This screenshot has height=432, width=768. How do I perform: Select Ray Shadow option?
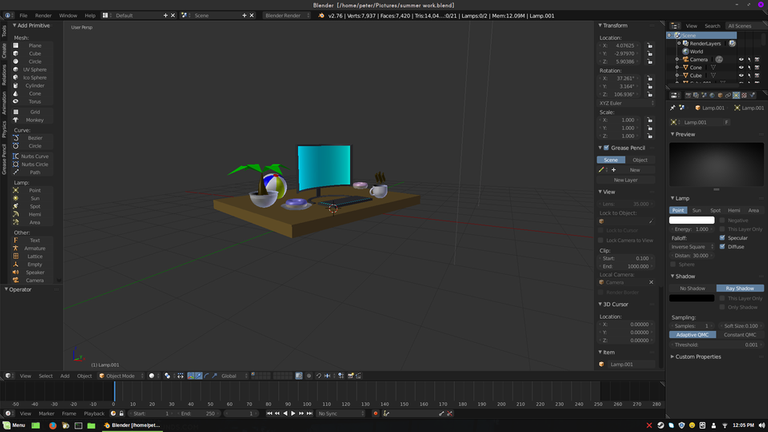pos(740,288)
